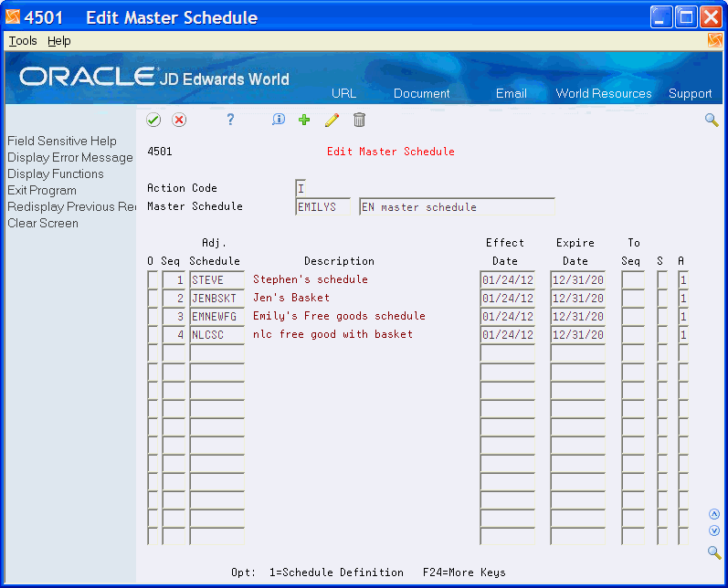Click the scroll down circular arrow icon
Image resolution: width=728 pixels, height=588 pixels.
(714, 530)
